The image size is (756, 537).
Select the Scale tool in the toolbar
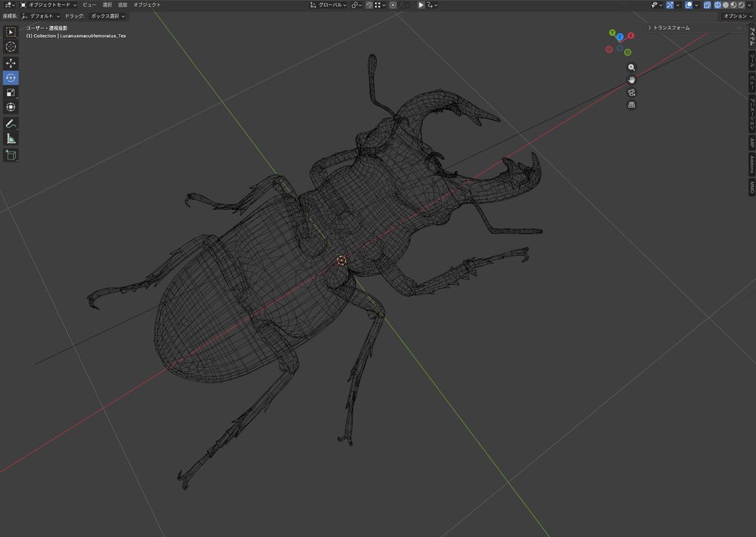10,92
